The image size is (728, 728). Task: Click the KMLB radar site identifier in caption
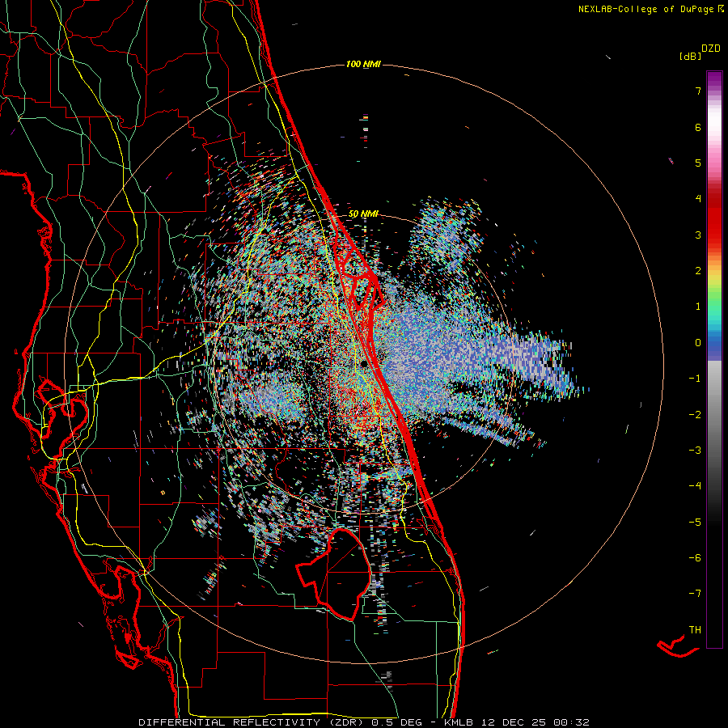[x=459, y=722]
